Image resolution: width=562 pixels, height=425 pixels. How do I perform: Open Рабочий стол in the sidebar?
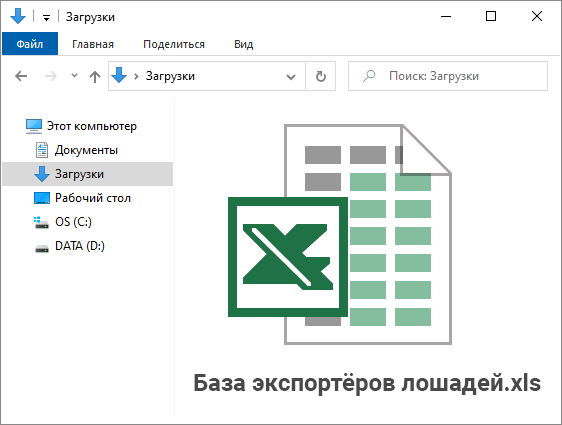[92, 198]
